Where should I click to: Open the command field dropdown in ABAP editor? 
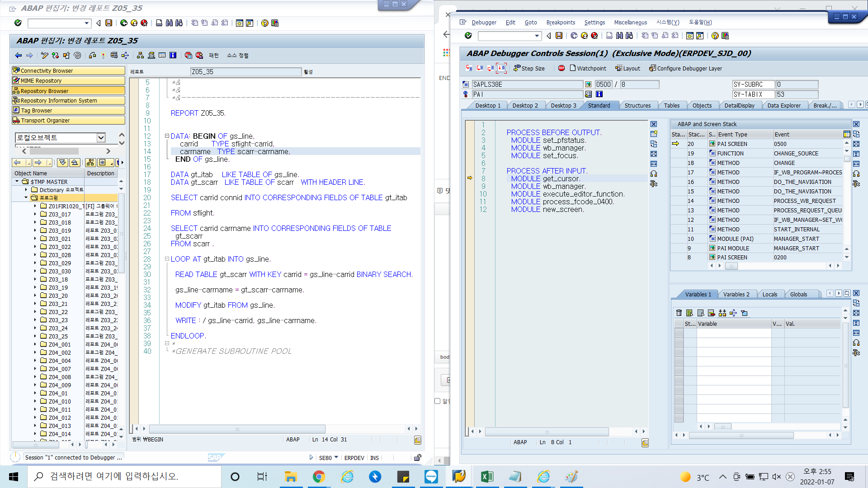pyautogui.click(x=87, y=23)
